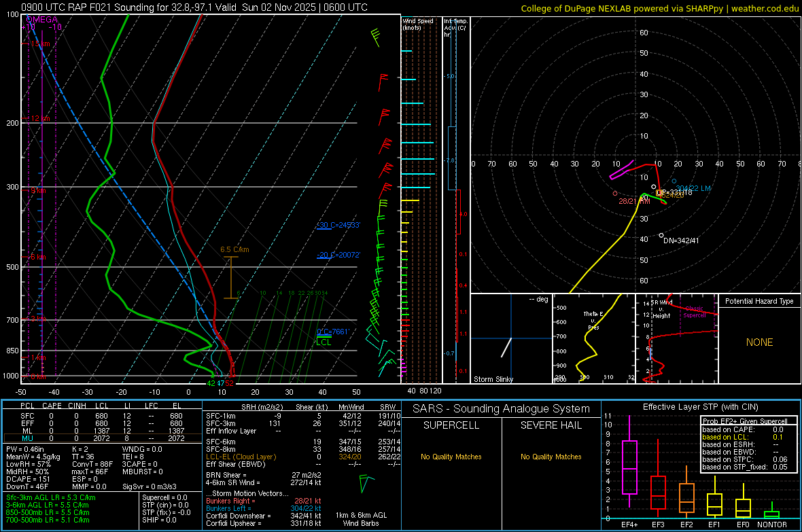The height and width of the screenshot is (532, 802).
Task: Click the "DownT = 46F" value
Action: (27, 486)
